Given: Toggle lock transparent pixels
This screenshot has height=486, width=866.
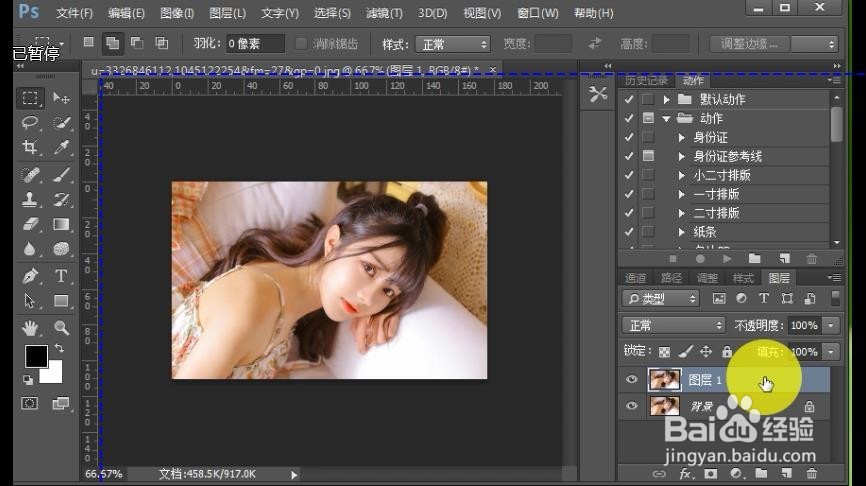Looking at the screenshot, I should click(x=664, y=352).
